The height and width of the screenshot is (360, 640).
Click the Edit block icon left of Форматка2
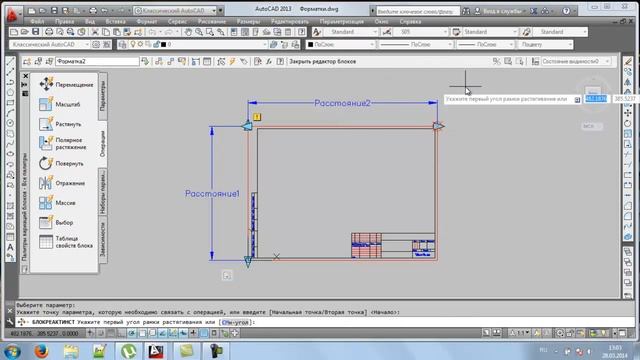pos(27,62)
